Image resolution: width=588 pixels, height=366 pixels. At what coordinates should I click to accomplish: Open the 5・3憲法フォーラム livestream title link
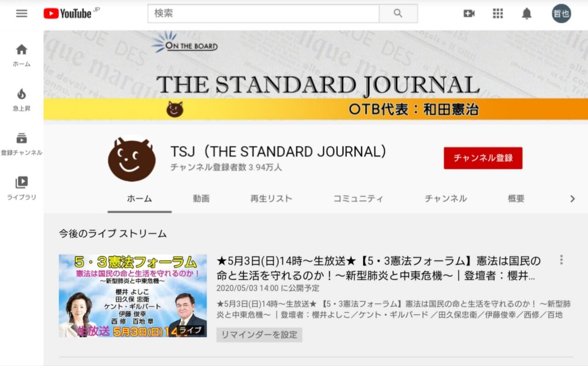pyautogui.click(x=379, y=269)
